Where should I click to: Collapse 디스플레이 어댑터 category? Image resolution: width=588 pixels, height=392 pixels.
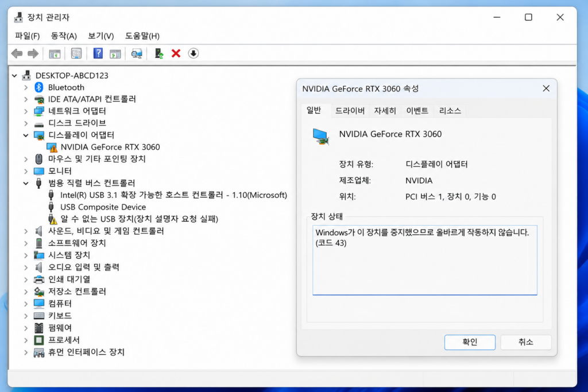[26, 135]
